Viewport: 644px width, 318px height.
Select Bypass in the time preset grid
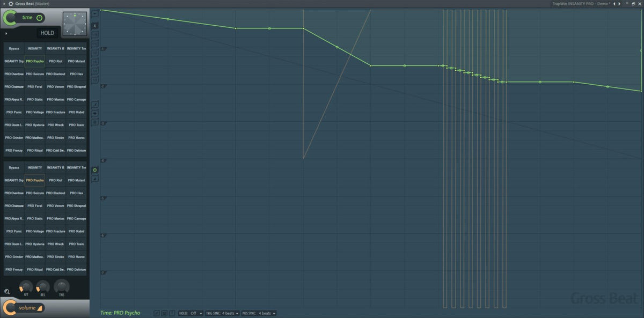tap(14, 48)
